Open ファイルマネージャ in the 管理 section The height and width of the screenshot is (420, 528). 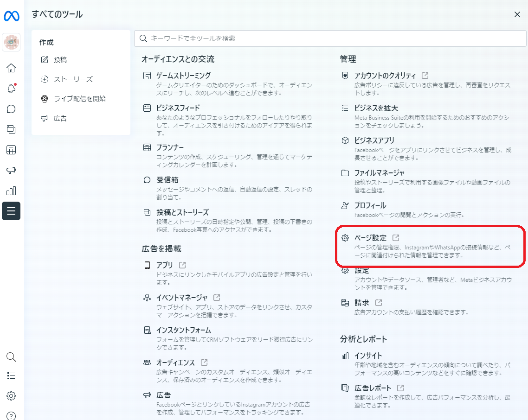point(379,173)
